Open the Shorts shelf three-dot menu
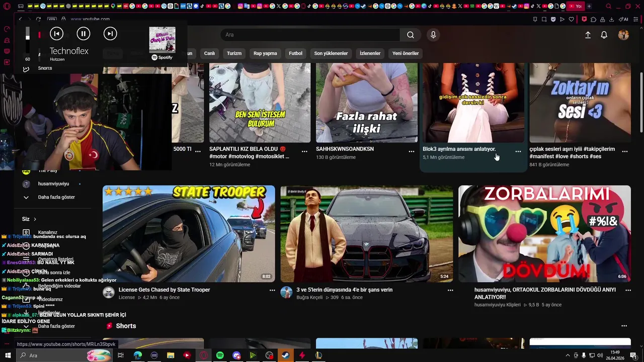The width and height of the screenshot is (644, 362). point(624,326)
